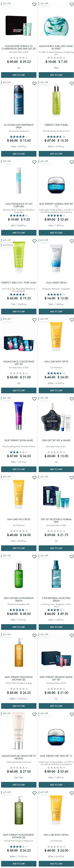Tap heart icon on Aquasource Aura Jelly Mask

[72, 4]
